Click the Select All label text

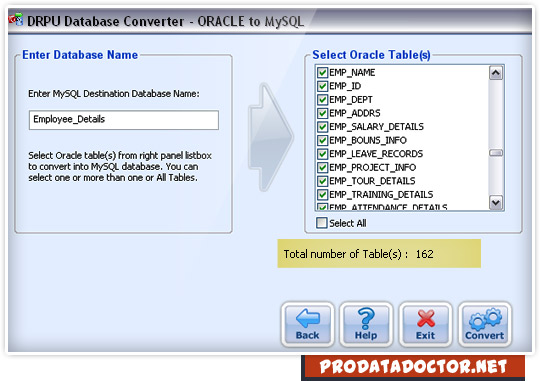click(348, 223)
